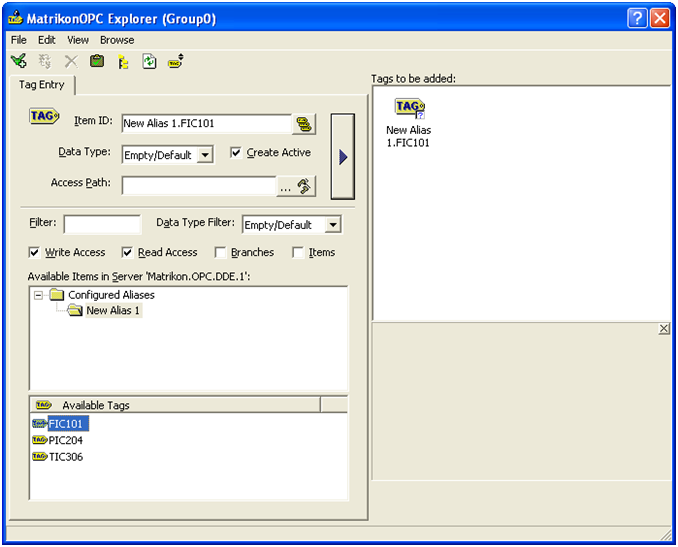Click the refresh document toolbar icon
This screenshot has width=678, height=547.
[149, 61]
